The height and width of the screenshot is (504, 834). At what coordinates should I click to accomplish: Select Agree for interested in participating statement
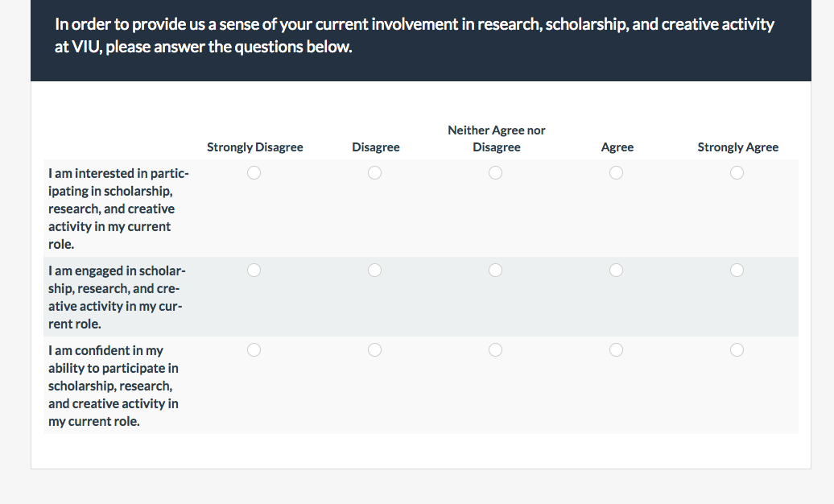click(x=617, y=173)
